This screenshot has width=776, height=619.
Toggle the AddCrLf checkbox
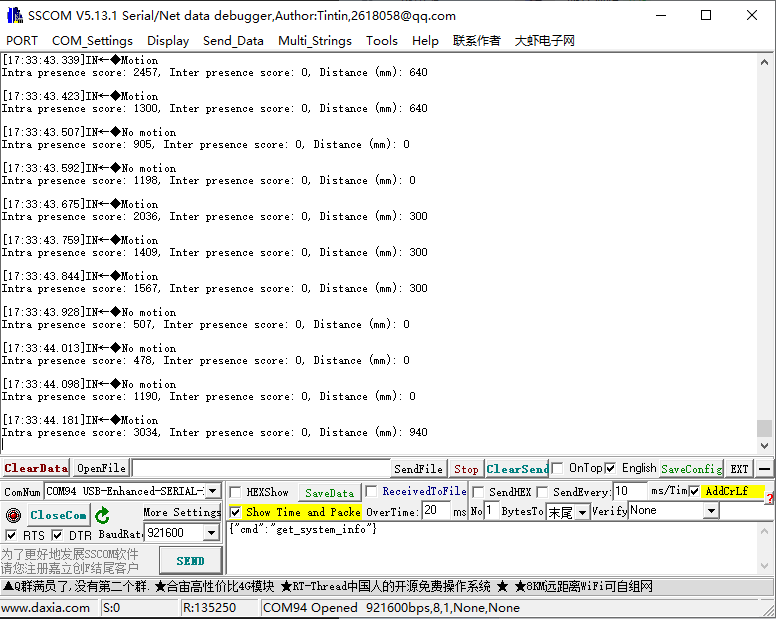[694, 491]
